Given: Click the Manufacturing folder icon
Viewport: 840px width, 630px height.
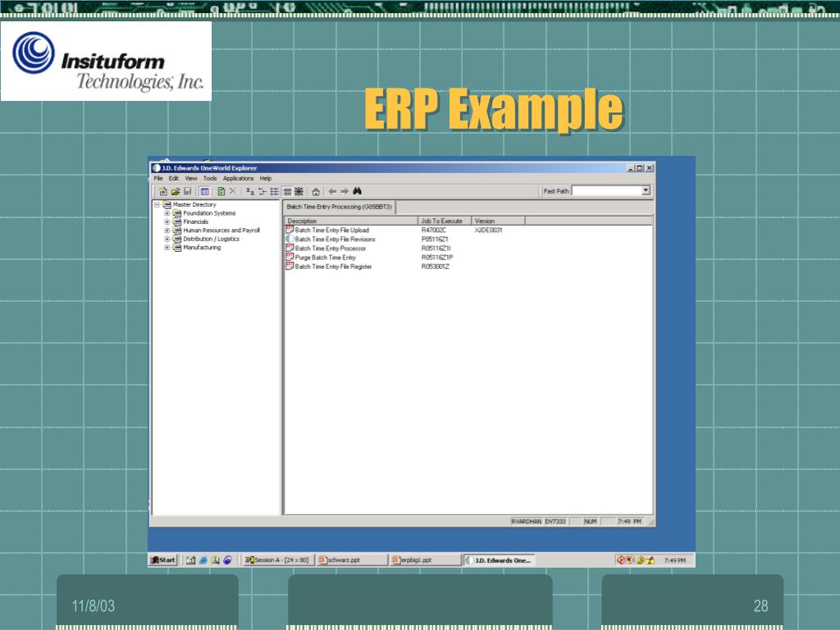Looking at the screenshot, I should [177, 248].
